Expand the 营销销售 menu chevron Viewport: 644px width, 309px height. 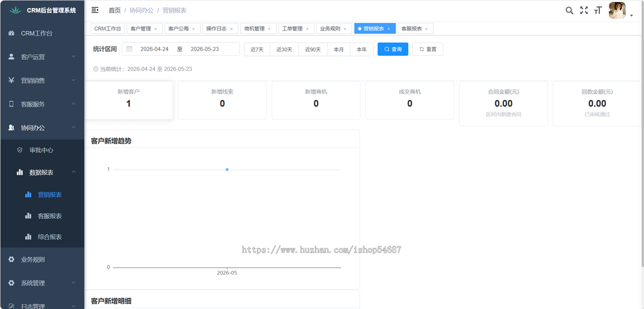[x=74, y=80]
